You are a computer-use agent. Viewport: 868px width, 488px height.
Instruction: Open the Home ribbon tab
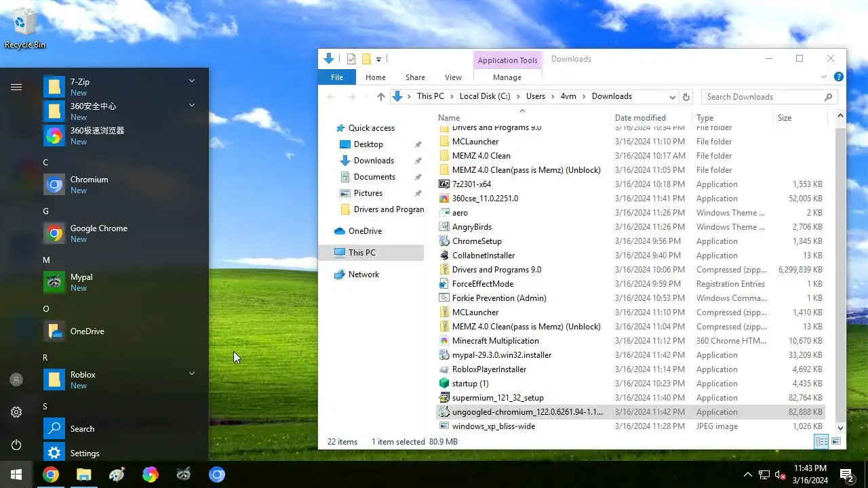click(x=376, y=77)
